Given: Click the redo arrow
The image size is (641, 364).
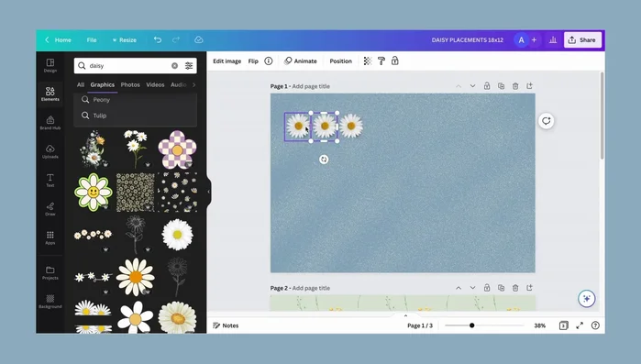Looking at the screenshot, I should (176, 39).
